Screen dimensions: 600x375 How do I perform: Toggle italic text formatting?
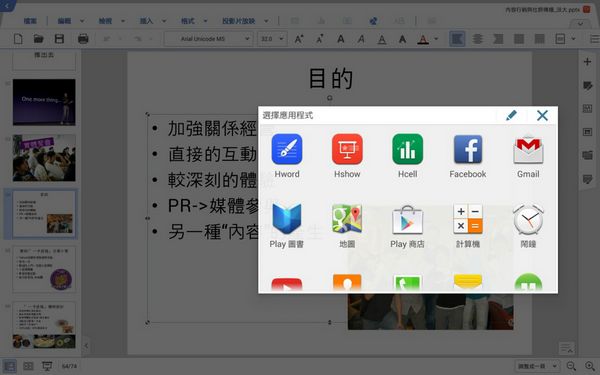361,39
